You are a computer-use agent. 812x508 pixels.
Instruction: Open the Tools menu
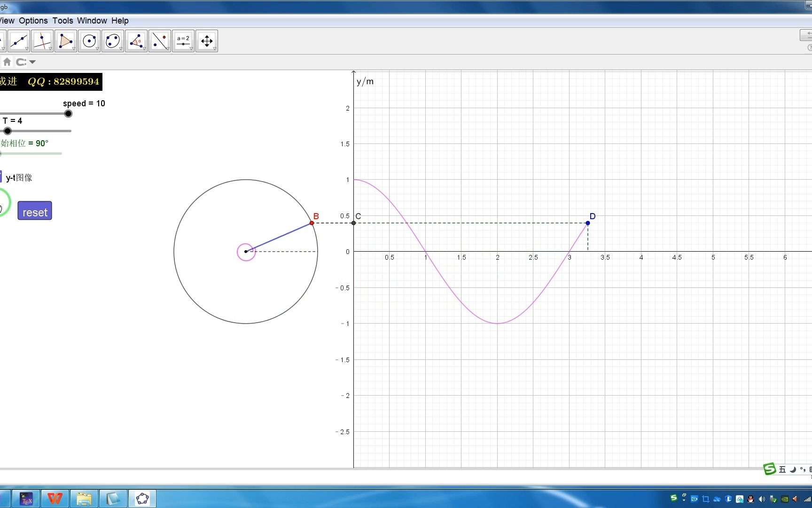click(x=62, y=21)
